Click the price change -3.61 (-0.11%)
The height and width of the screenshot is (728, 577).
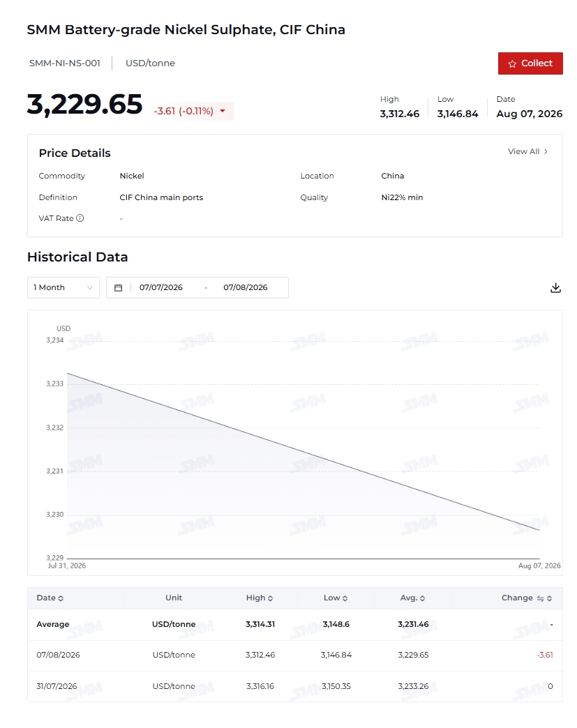183,111
